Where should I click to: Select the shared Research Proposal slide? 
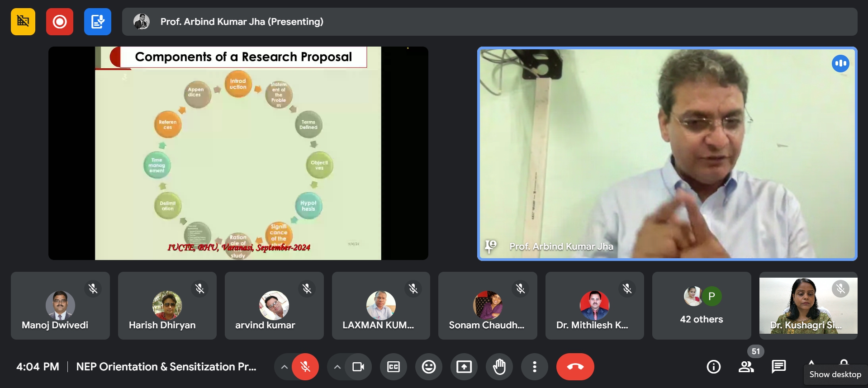click(238, 153)
